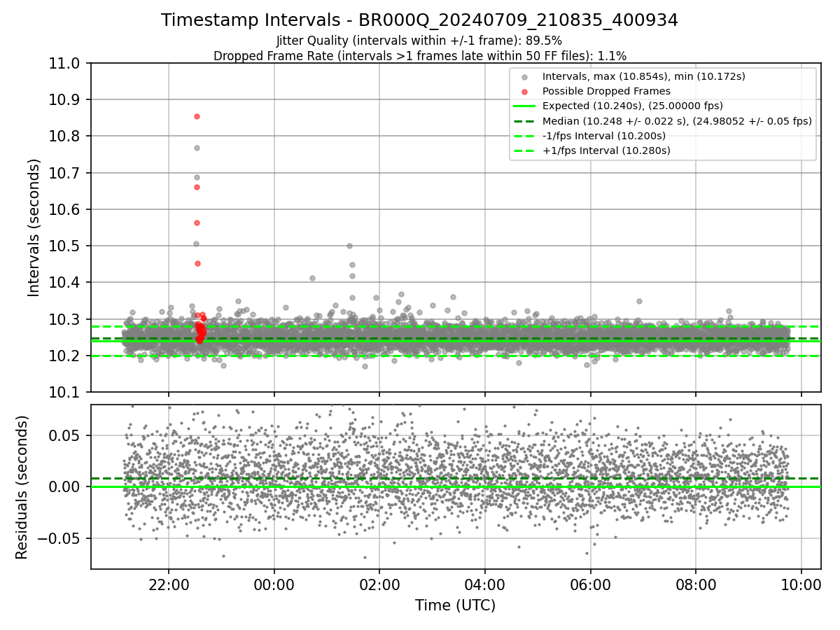
Task: Click the "Residuals (seconds)" y-axis label
Action: 22,487
